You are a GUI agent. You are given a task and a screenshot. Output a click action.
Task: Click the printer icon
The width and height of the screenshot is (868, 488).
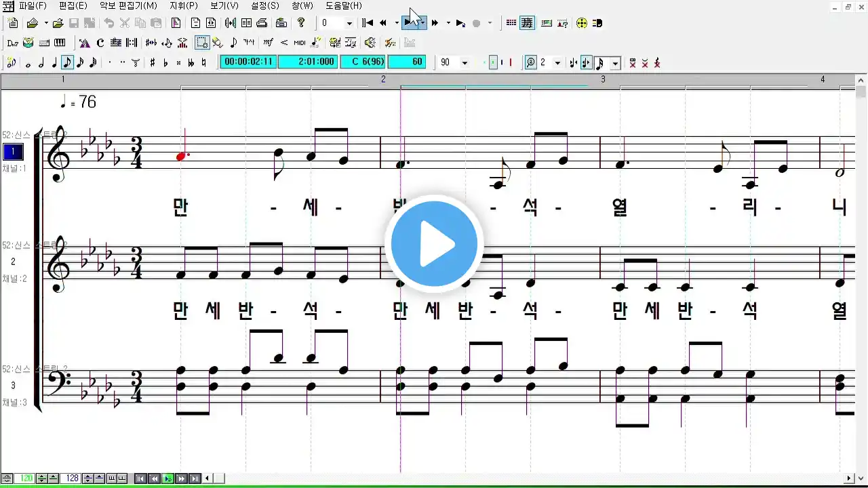click(x=262, y=22)
